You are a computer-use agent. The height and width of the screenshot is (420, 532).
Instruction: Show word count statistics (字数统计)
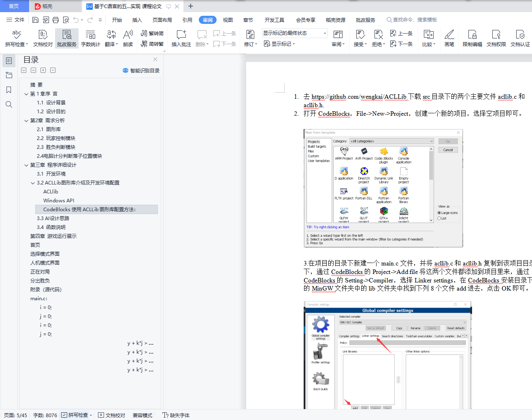click(x=91, y=38)
